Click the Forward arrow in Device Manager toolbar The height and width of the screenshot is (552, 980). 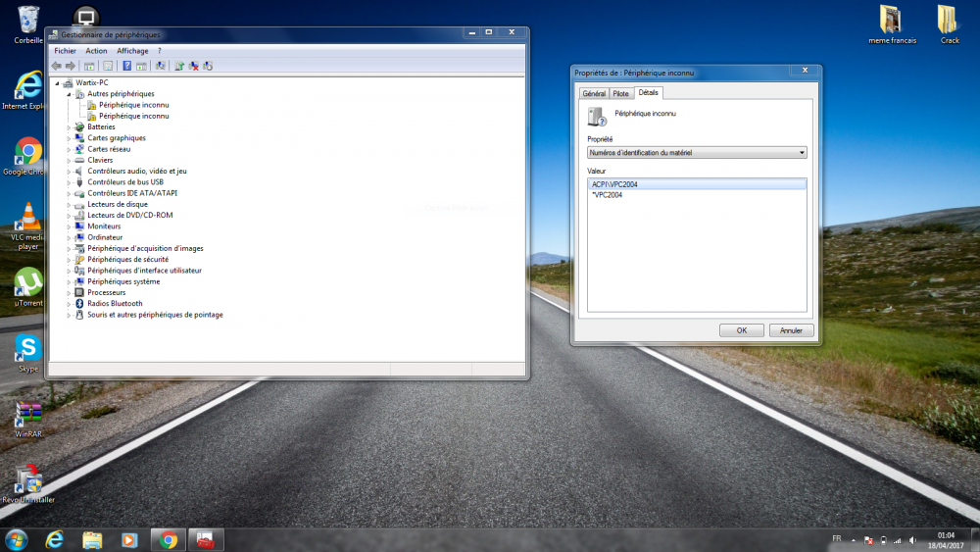[x=71, y=66]
